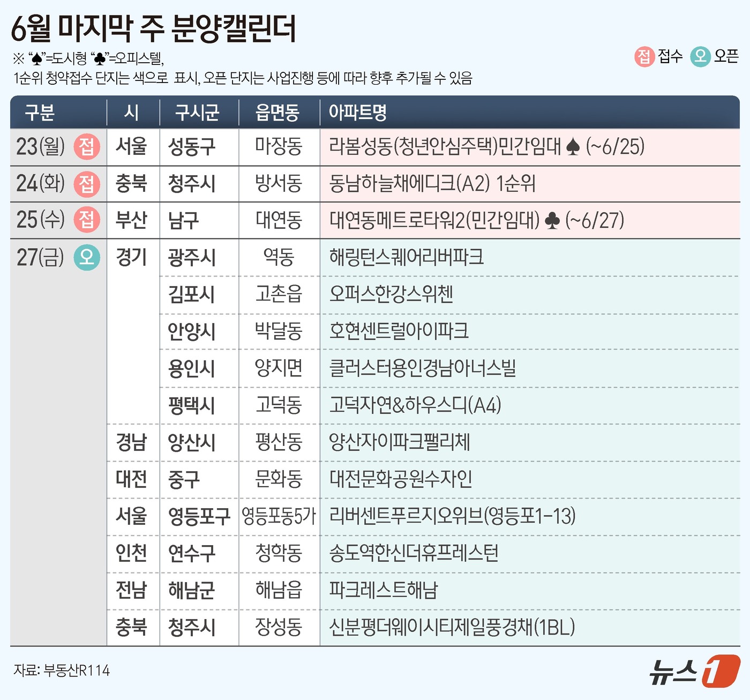The width and height of the screenshot is (750, 700).
Task: Click the pink 접 badge in the legend
Action: tap(644, 56)
